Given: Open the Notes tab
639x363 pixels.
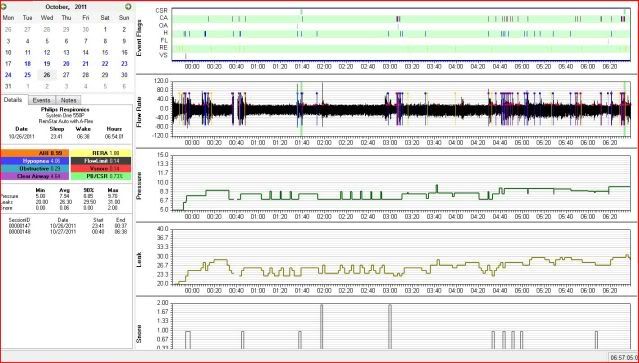Looking at the screenshot, I should pyautogui.click(x=68, y=100).
